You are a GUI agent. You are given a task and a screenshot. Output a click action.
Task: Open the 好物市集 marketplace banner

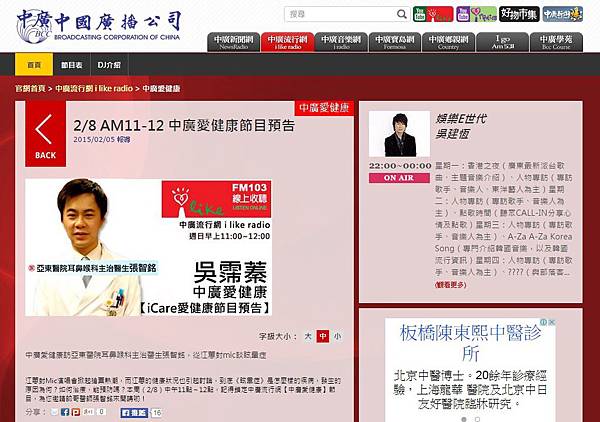point(519,14)
